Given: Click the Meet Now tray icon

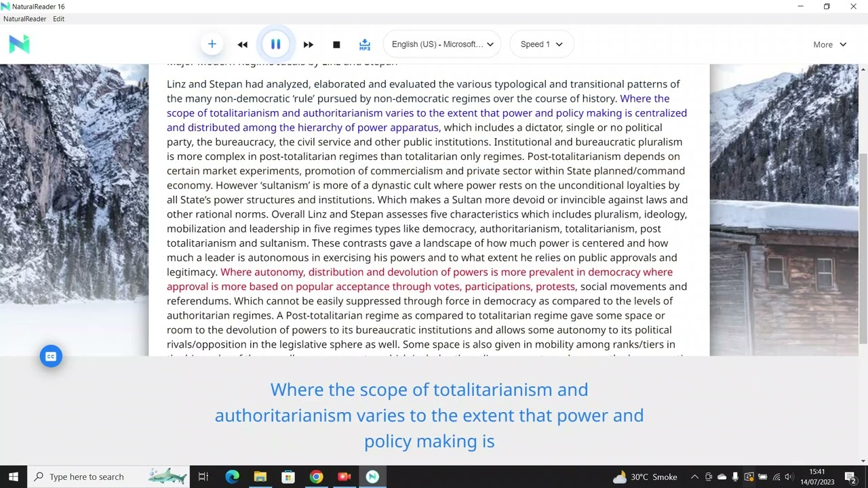Looking at the screenshot, I should pyautogui.click(x=709, y=477).
